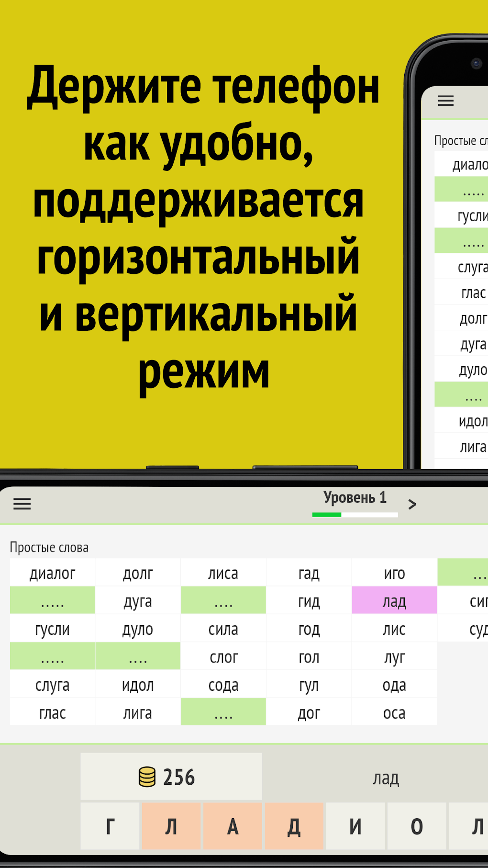This screenshot has height=868, width=488.
Task: Select the word дуга in the horizontal grid
Action: coord(138,600)
